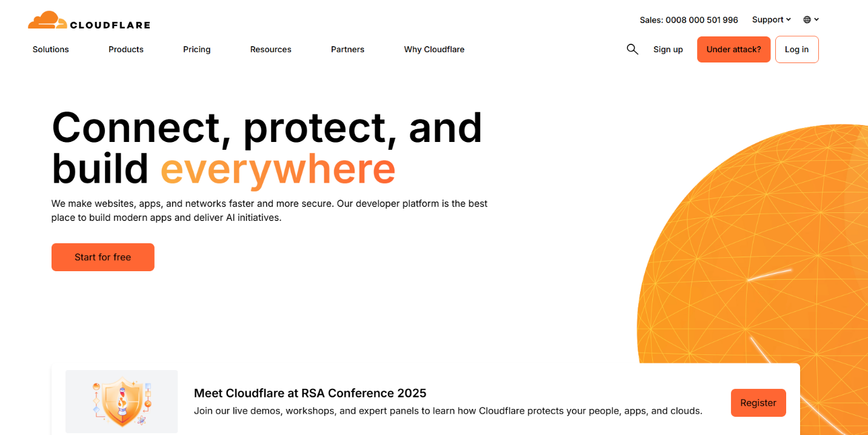Viewport: 868px width, 435px height.
Task: Open the Partners menu
Action: point(348,49)
